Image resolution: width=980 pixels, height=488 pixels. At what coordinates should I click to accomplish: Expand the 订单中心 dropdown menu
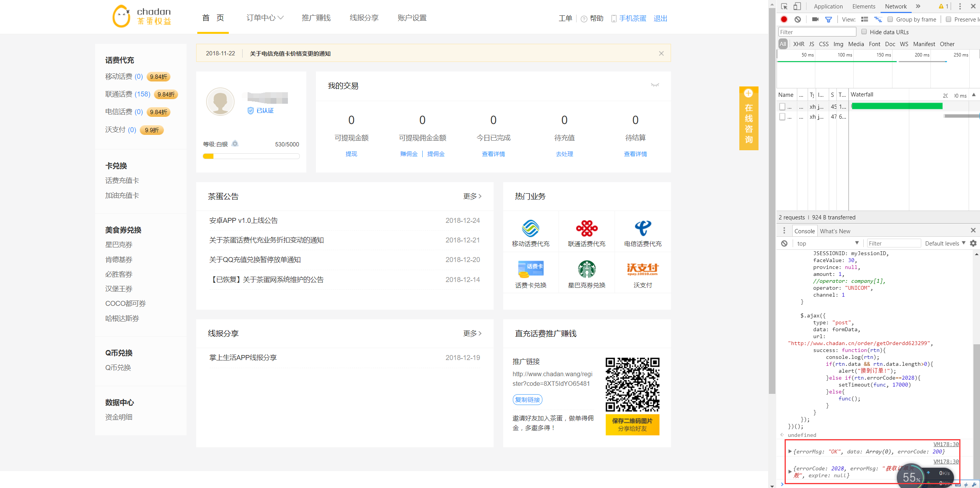(x=265, y=18)
